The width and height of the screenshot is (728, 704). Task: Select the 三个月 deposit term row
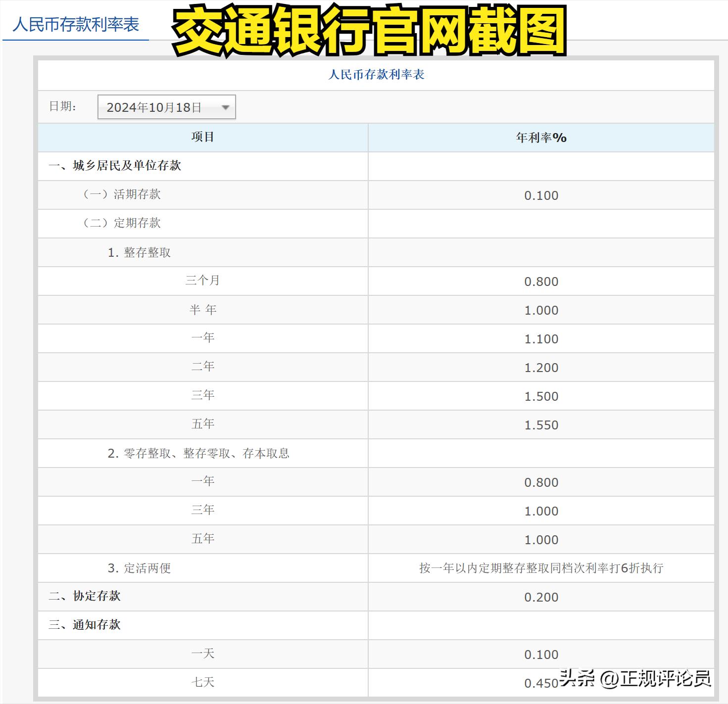coord(203,281)
